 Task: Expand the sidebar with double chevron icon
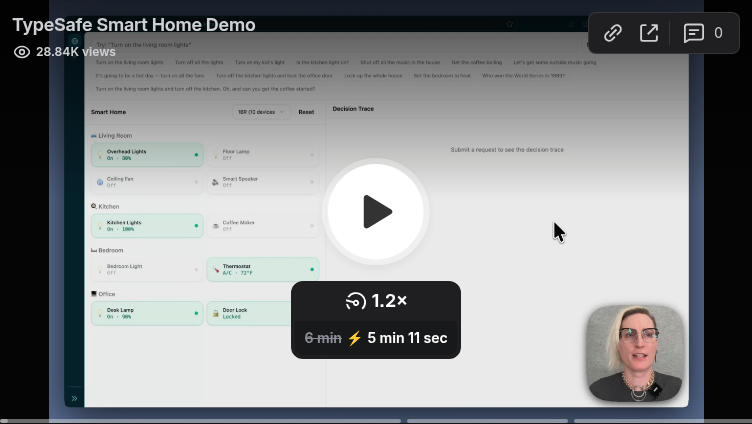tap(74, 398)
